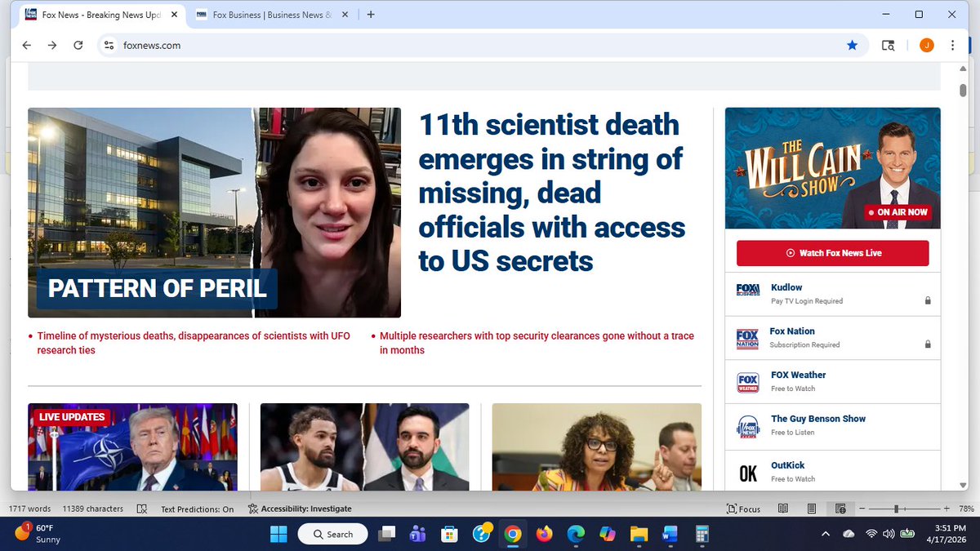This screenshot has height=551, width=980.
Task: Open Microsoft Teams from taskbar
Action: pos(417,534)
